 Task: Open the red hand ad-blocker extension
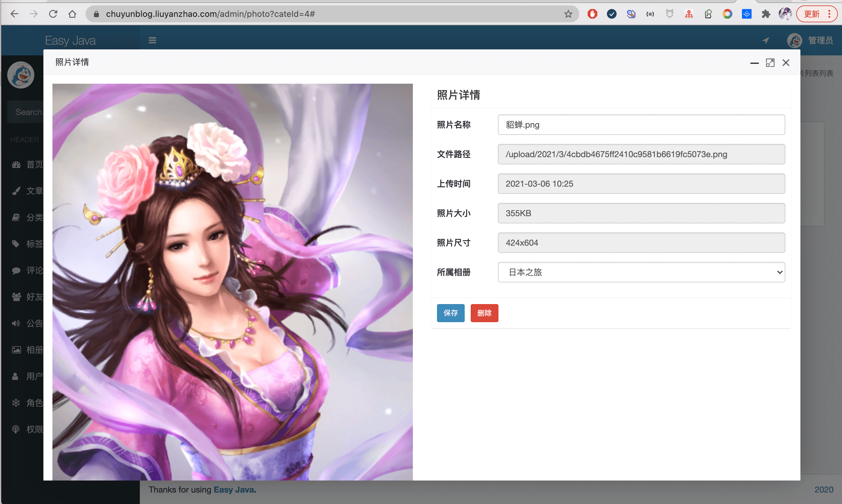tap(592, 14)
